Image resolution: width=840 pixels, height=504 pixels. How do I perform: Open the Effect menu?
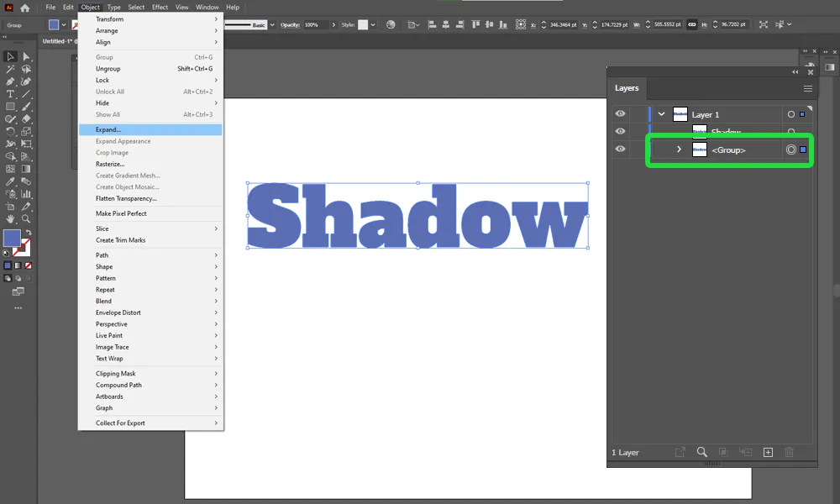click(x=160, y=7)
